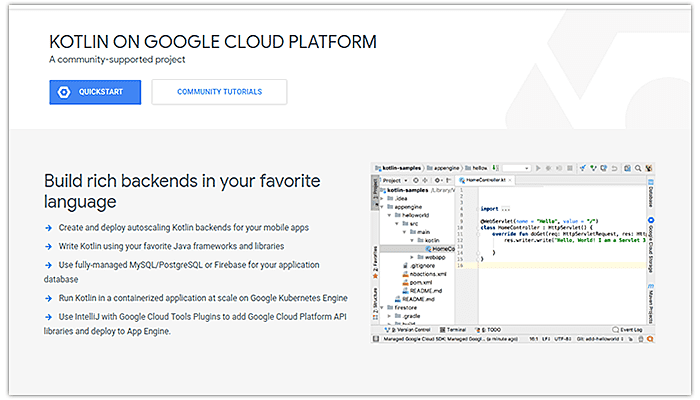700x400 pixels.
Task: Select the HomeController.kt editor tab
Action: [x=484, y=180]
